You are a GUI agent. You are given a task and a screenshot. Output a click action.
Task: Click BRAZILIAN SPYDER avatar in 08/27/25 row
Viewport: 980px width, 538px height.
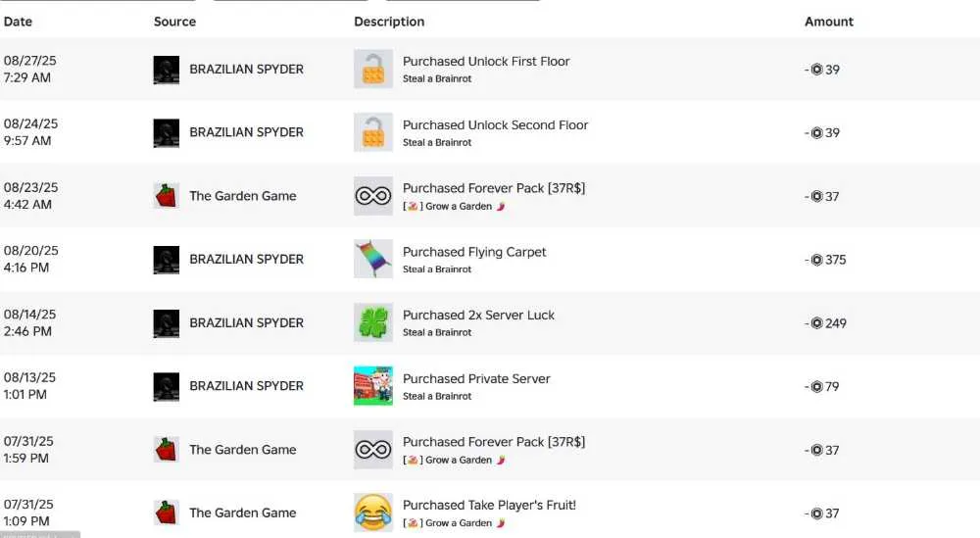click(x=167, y=70)
